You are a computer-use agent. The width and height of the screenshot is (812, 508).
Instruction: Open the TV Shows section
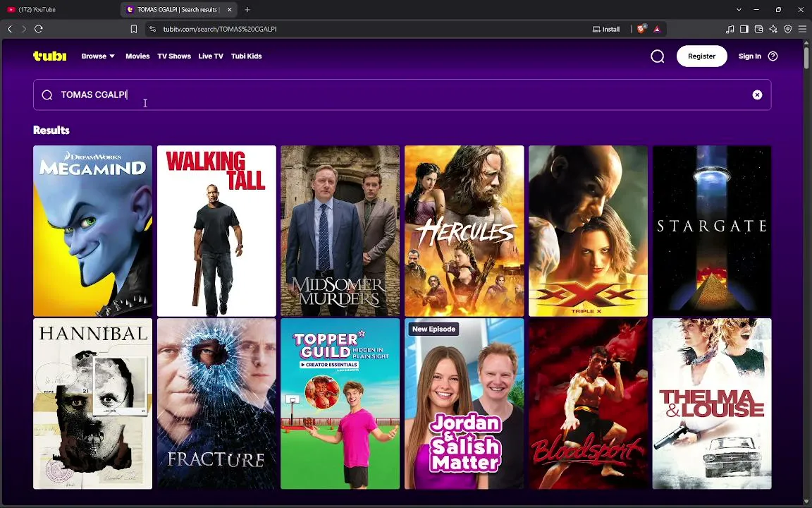coord(174,56)
